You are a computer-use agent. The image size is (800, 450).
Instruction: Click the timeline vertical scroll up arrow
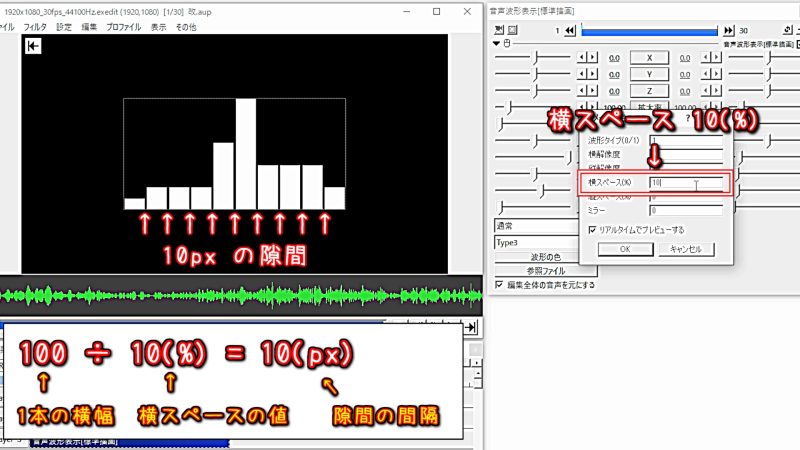pos(478,374)
